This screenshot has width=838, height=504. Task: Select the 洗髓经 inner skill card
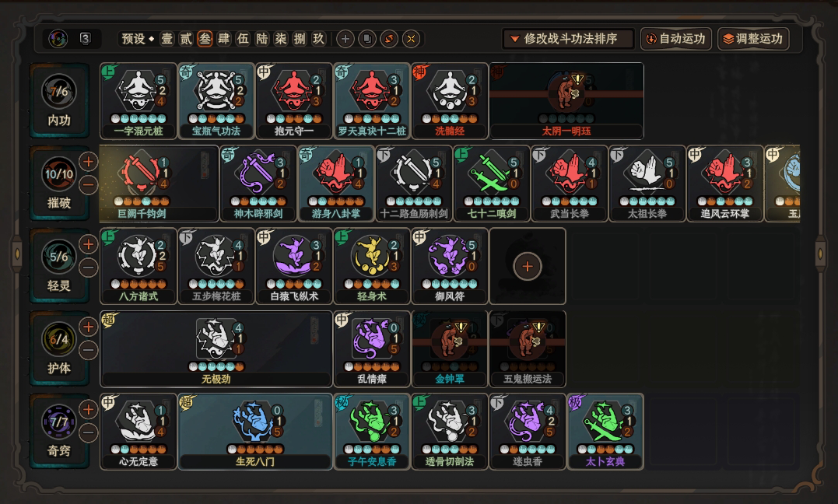(450, 102)
